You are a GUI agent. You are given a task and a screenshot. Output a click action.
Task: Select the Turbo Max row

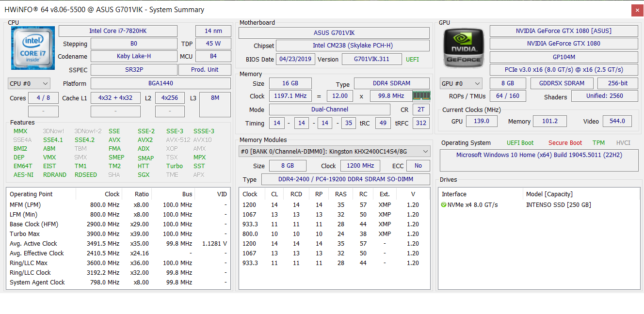(x=118, y=234)
